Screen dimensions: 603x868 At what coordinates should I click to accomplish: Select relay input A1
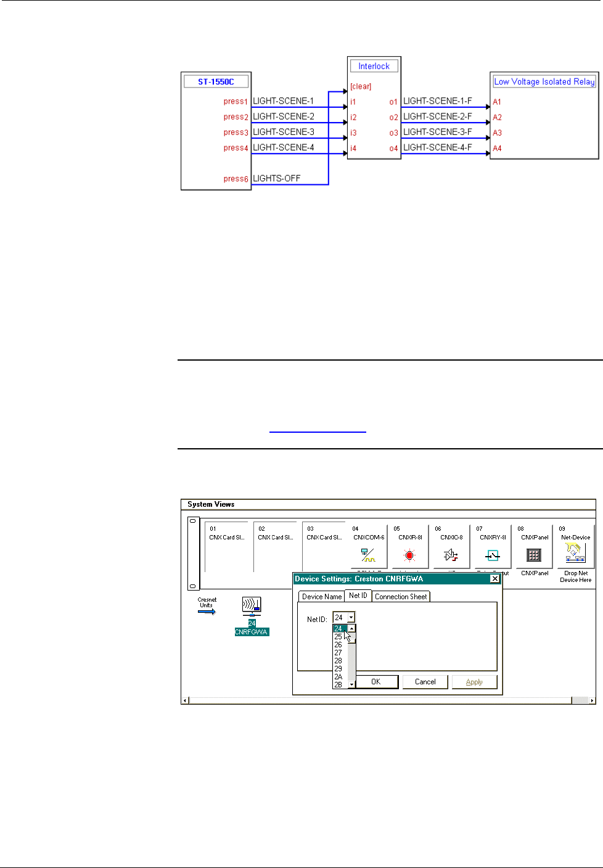[x=497, y=102]
